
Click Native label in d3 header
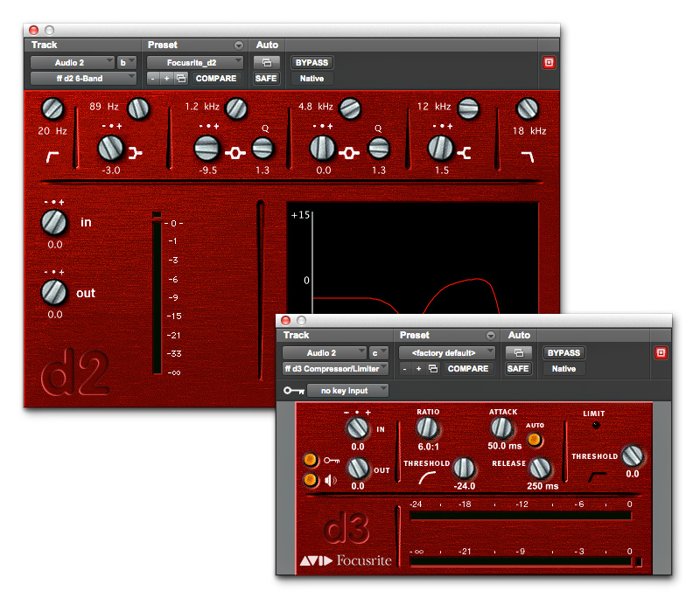click(x=563, y=369)
